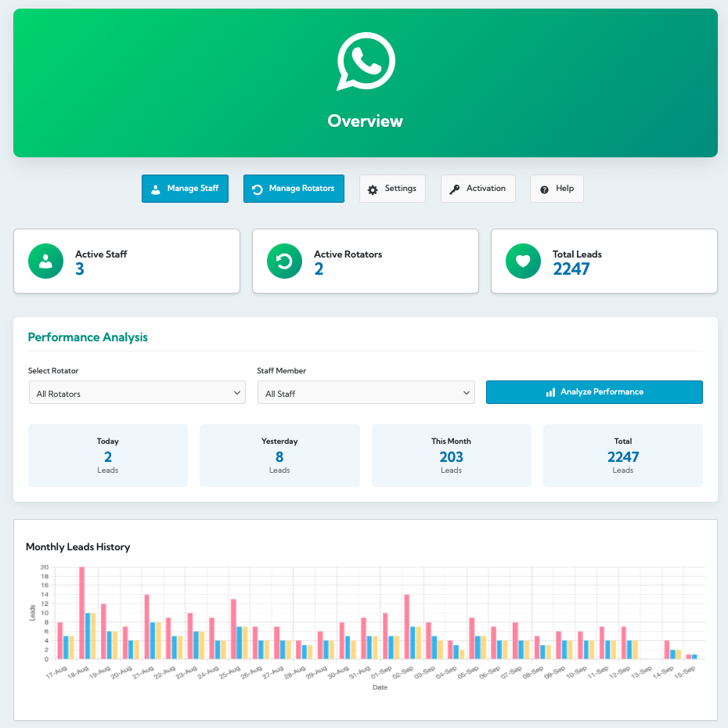
Task: Click the Active Staff count 3
Action: point(80,269)
